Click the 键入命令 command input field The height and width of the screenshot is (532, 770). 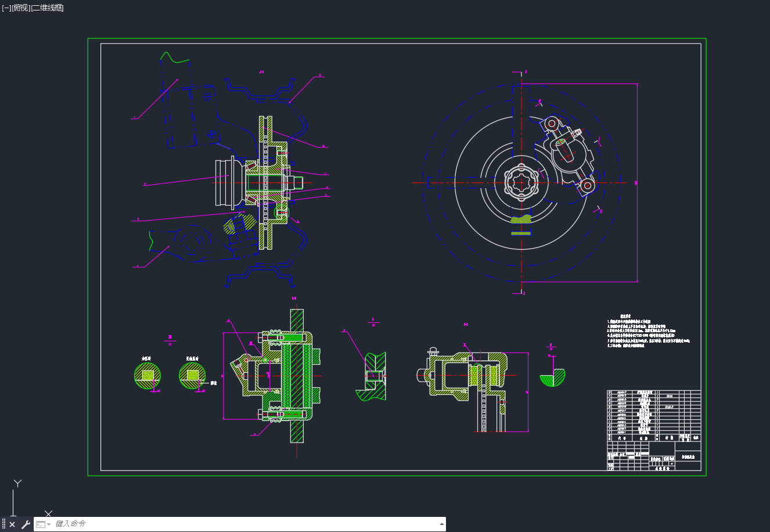pyautogui.click(x=244, y=524)
